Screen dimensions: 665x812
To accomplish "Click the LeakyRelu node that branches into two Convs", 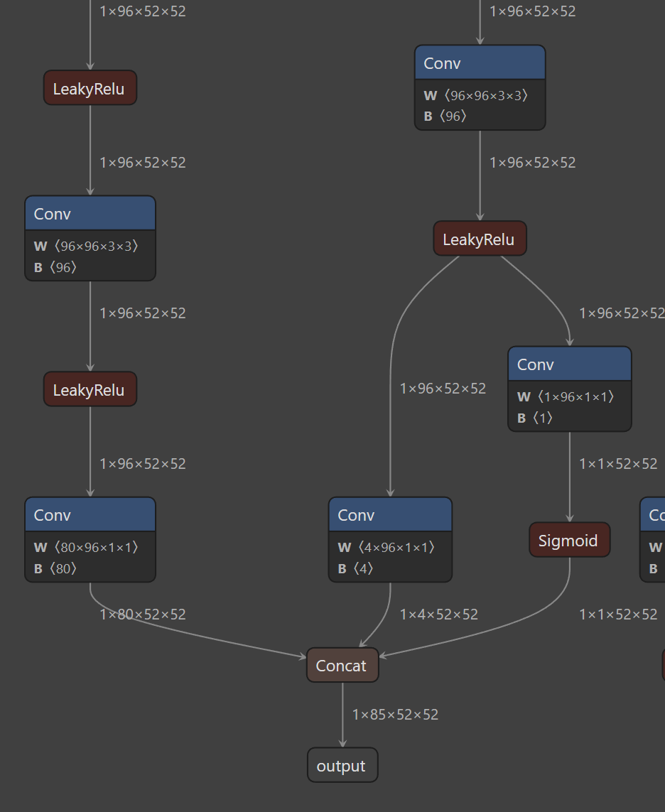I will (480, 239).
